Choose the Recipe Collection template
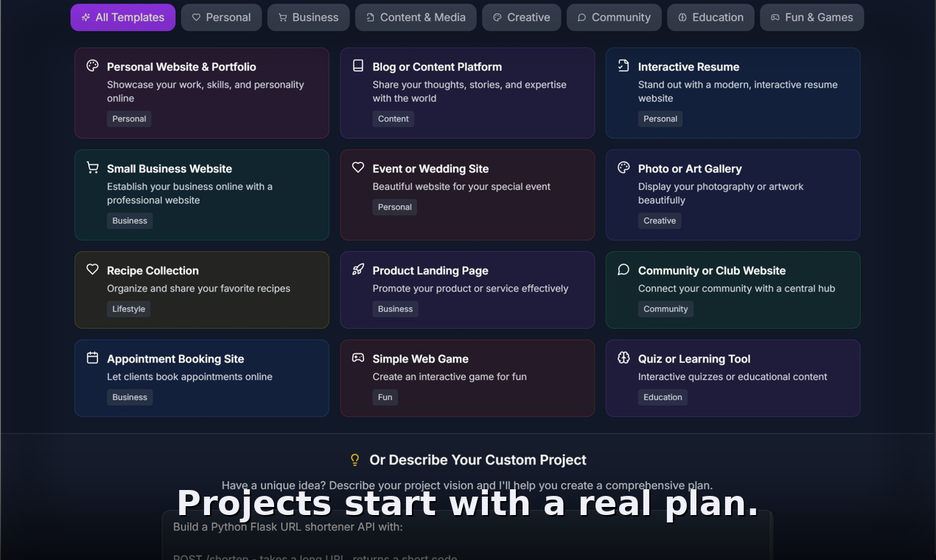The width and height of the screenshot is (936, 560). [x=201, y=290]
